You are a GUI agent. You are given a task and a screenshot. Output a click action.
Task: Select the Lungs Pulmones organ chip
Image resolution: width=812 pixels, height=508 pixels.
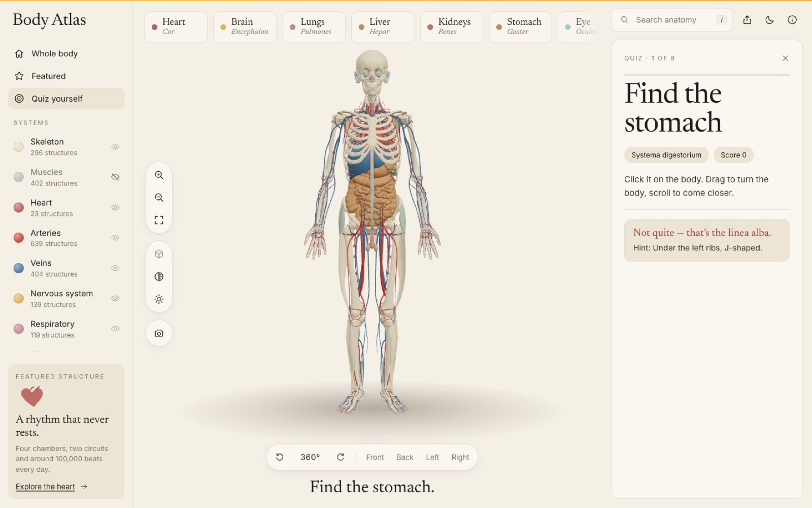coord(314,27)
